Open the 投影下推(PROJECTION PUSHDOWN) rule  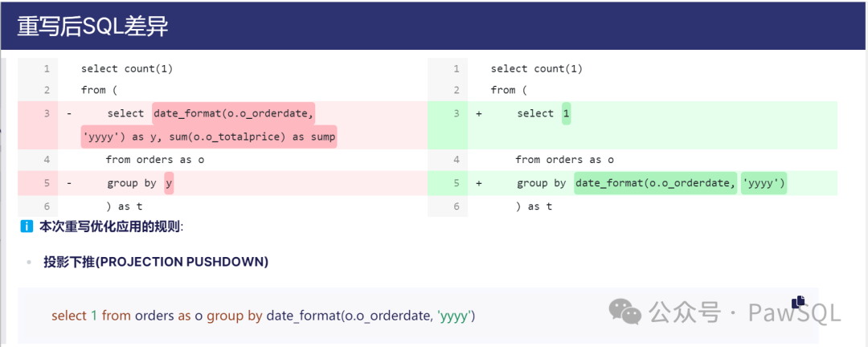(x=156, y=262)
